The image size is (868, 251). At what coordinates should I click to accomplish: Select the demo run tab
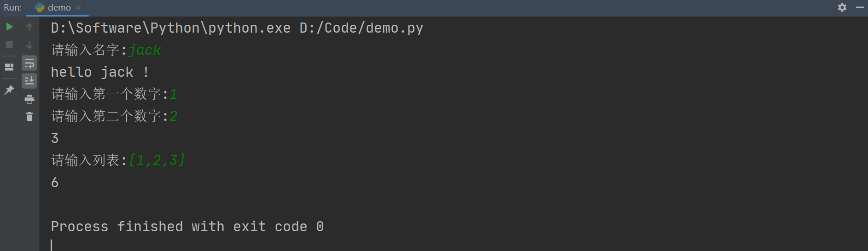click(x=59, y=8)
